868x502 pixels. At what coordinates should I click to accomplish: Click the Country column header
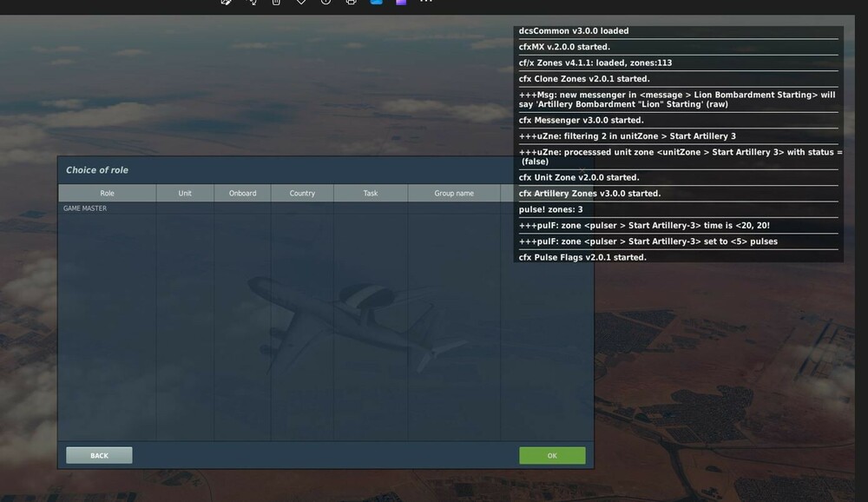coord(302,194)
